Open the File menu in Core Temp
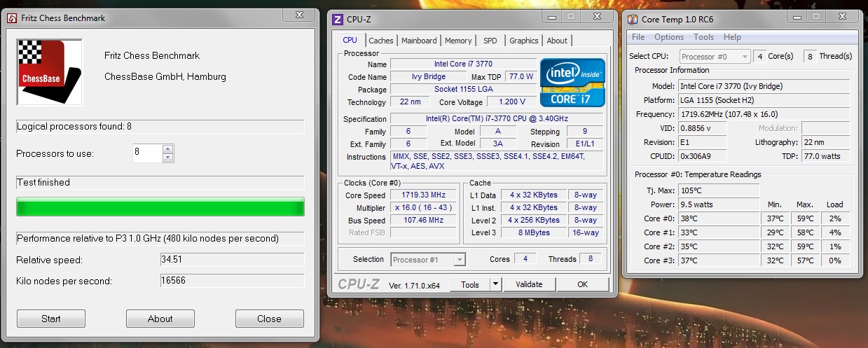 [638, 37]
